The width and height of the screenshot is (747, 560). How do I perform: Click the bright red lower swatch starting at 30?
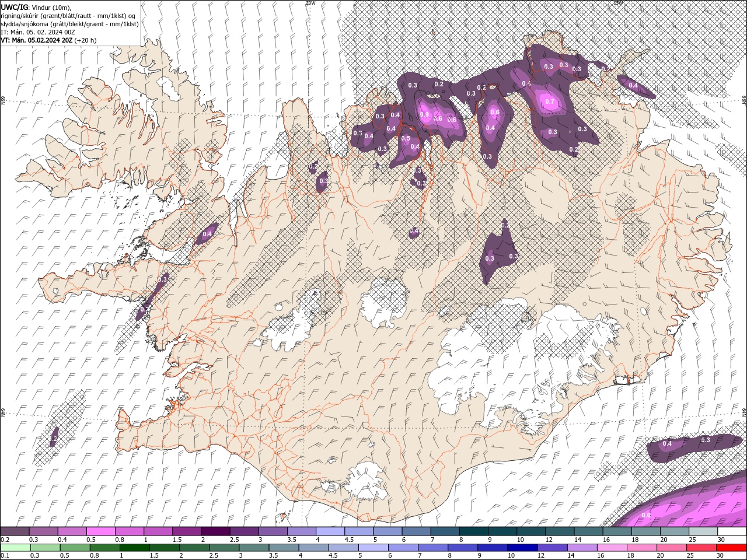[x=732, y=548]
